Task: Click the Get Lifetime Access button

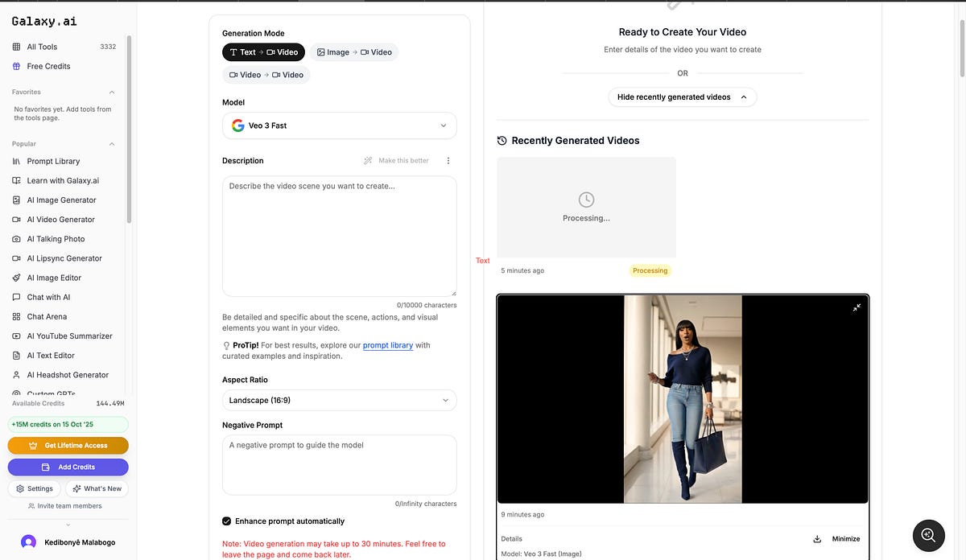Action: pyautogui.click(x=68, y=445)
